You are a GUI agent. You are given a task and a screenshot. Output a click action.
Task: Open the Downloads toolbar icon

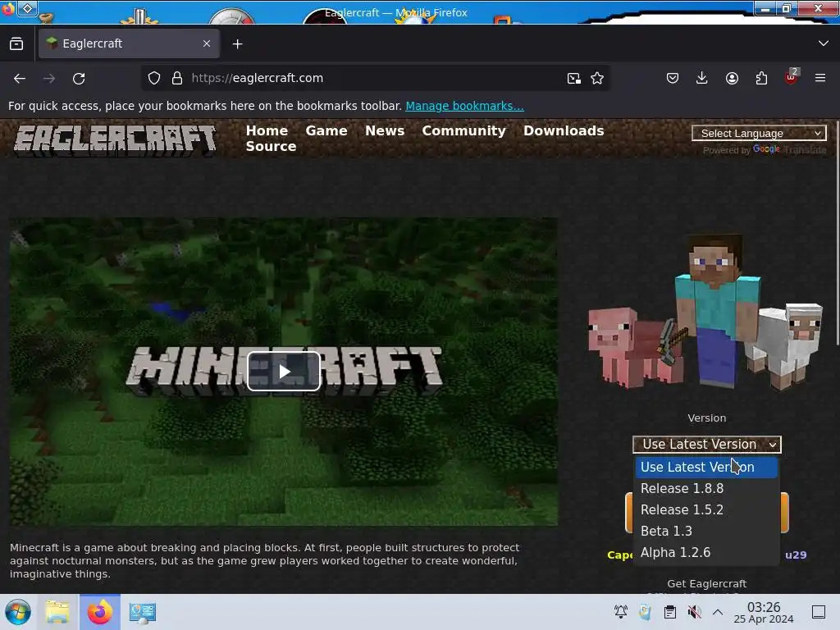(x=702, y=78)
